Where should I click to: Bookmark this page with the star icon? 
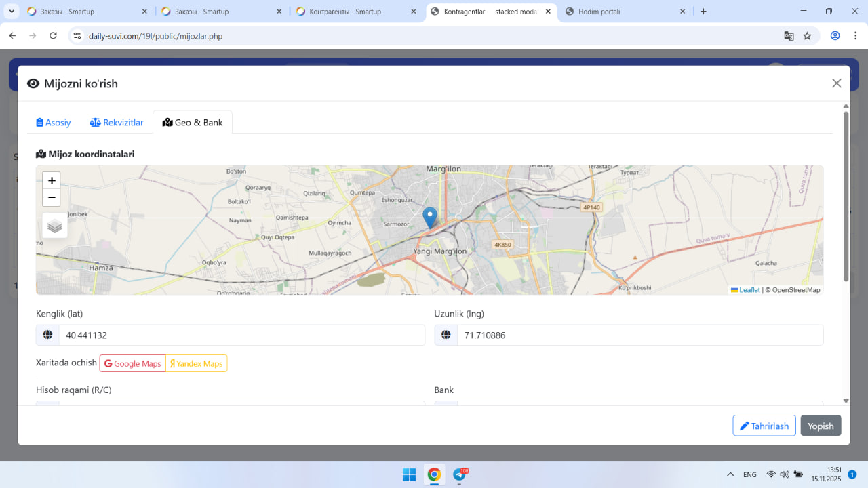pyautogui.click(x=807, y=36)
